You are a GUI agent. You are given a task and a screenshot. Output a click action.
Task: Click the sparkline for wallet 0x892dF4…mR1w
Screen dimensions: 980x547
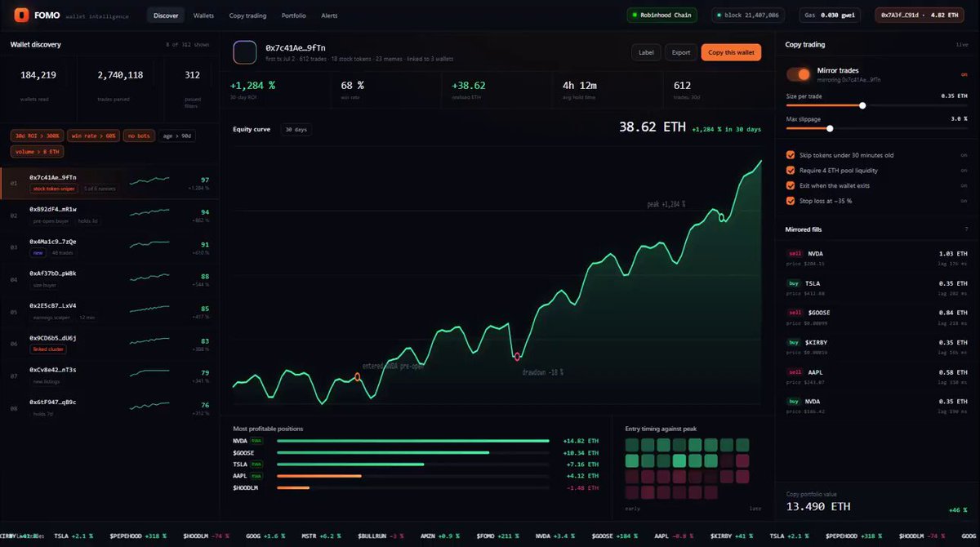pos(149,211)
